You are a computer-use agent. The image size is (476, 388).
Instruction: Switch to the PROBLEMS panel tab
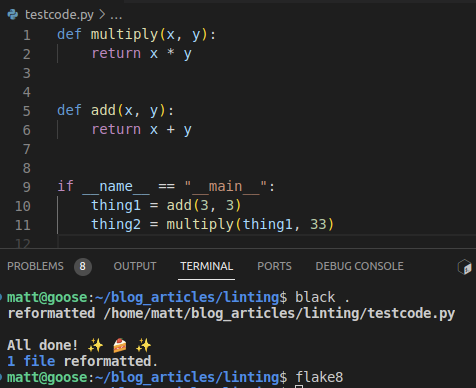click(x=35, y=266)
